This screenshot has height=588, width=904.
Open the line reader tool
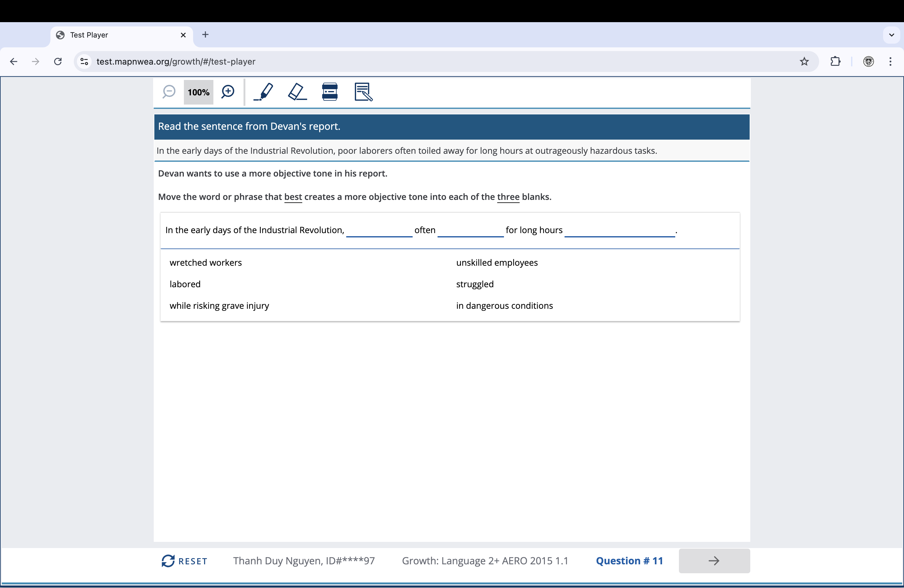click(330, 92)
